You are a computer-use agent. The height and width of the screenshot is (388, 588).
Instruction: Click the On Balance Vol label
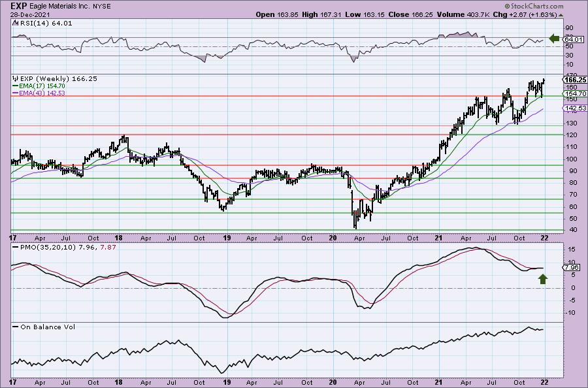click(48, 327)
